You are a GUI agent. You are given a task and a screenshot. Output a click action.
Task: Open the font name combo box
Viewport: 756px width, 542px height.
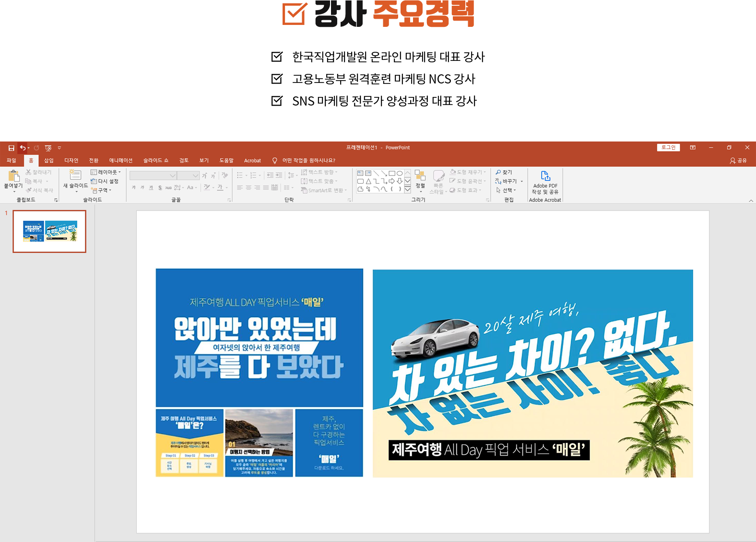tap(153, 176)
